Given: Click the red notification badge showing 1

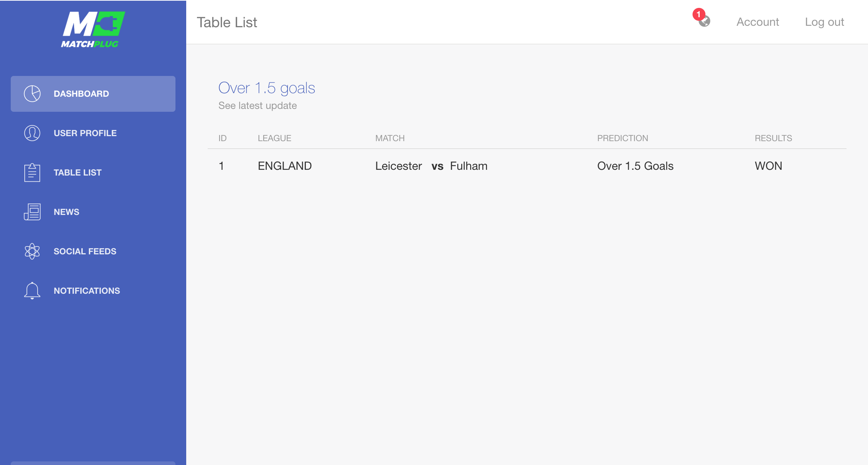Looking at the screenshot, I should pyautogui.click(x=699, y=14).
